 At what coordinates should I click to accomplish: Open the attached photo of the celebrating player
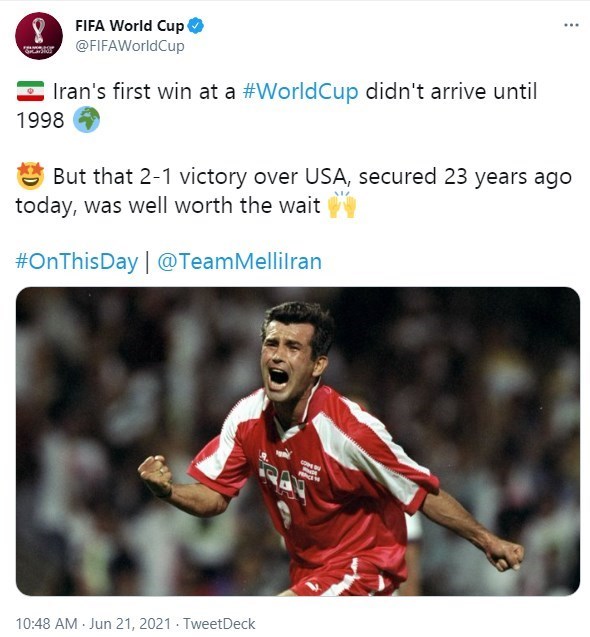pos(298,441)
